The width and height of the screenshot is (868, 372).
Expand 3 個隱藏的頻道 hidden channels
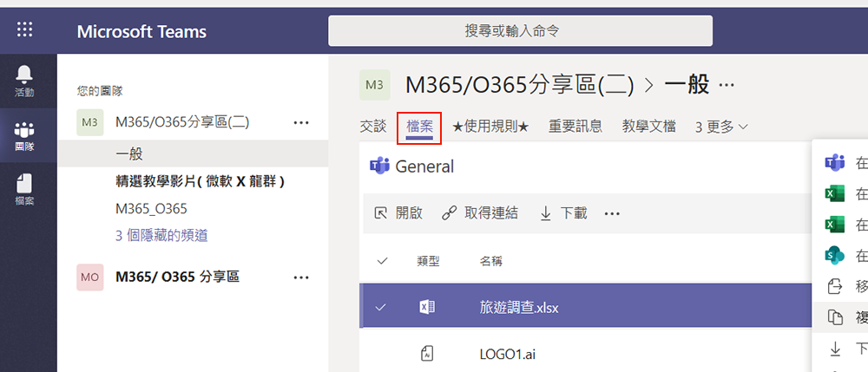click(x=161, y=236)
